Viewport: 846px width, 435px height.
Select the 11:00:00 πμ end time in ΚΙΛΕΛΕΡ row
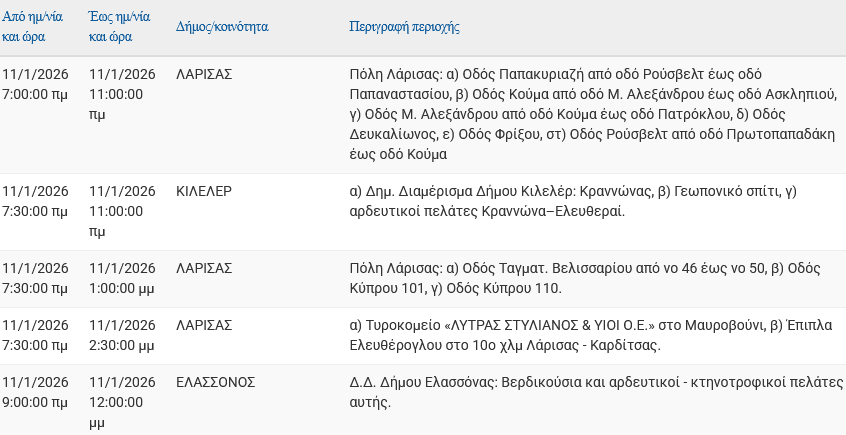(122, 210)
